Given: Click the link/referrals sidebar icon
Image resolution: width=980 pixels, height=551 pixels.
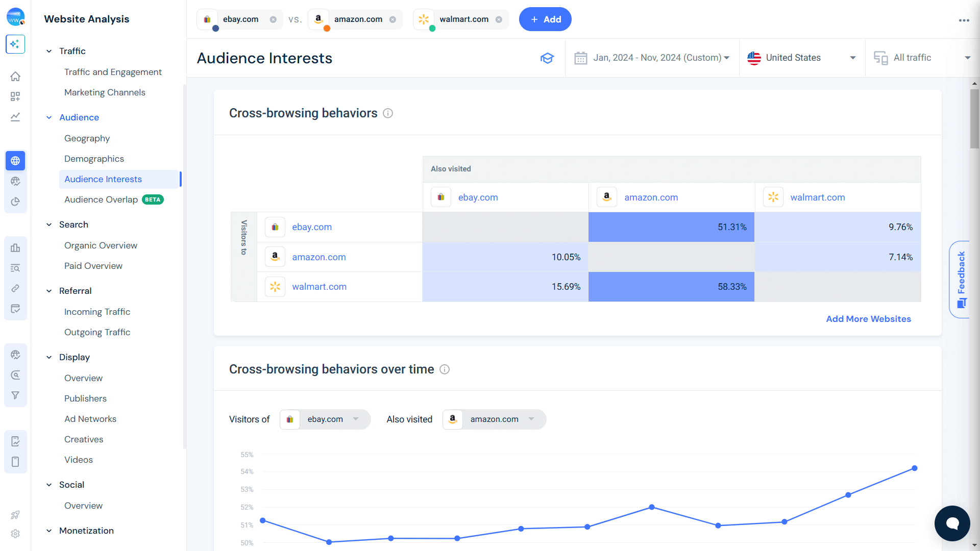Looking at the screenshot, I should click(x=15, y=288).
